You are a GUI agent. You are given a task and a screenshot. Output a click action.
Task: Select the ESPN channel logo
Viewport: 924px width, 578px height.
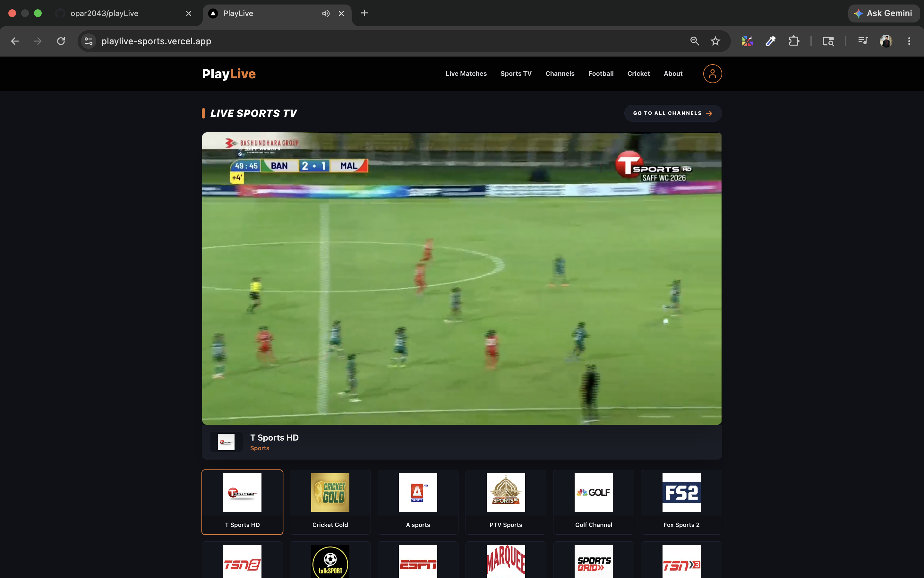(x=418, y=562)
